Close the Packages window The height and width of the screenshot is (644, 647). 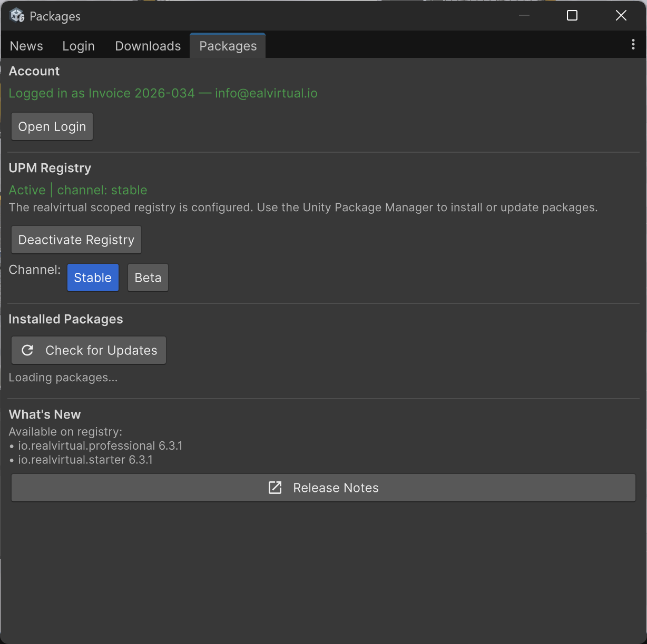(x=621, y=16)
